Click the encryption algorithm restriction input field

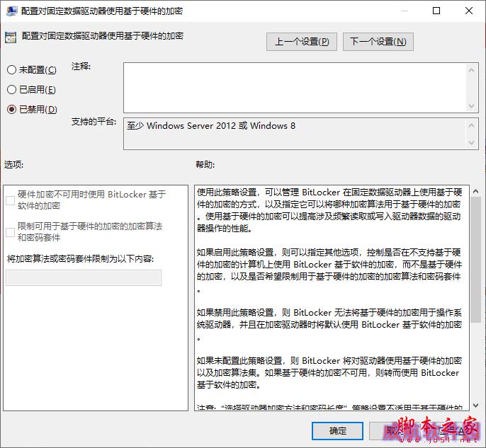click(x=84, y=277)
